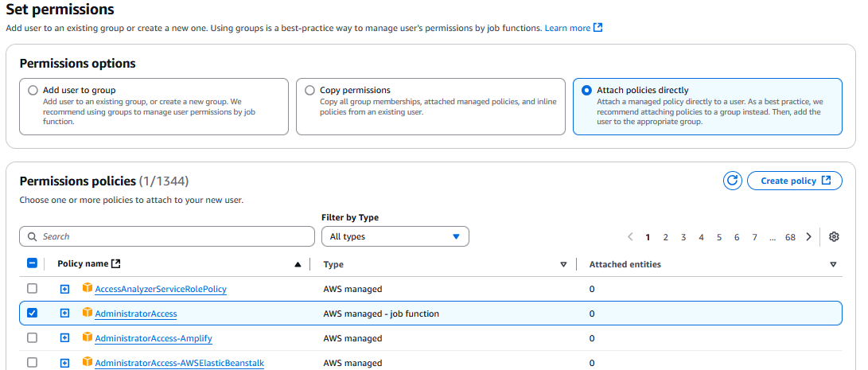Open the Filter by Type dropdown
Screen dimensions: 868x370
pyautogui.click(x=395, y=236)
